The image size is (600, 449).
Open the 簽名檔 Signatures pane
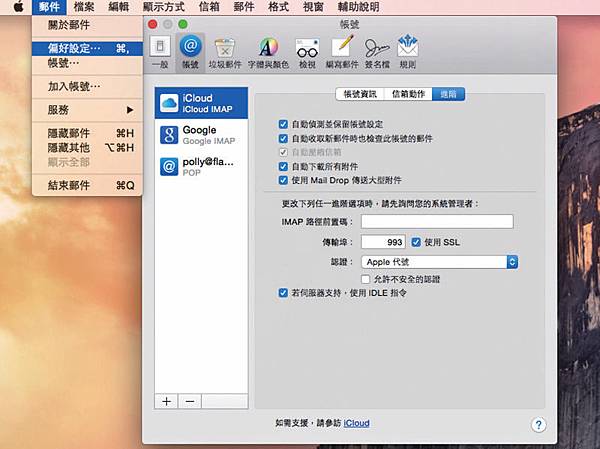tap(377, 53)
